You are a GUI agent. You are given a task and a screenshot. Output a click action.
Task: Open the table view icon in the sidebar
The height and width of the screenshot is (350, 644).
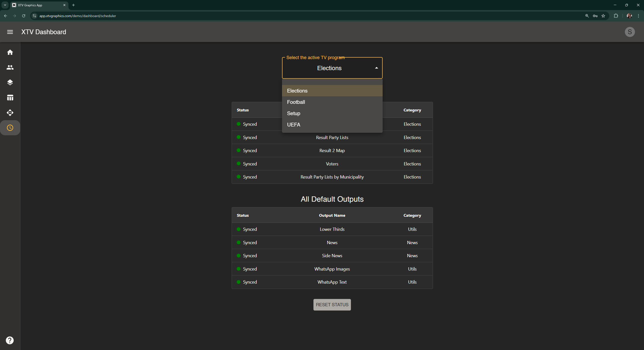tap(10, 98)
